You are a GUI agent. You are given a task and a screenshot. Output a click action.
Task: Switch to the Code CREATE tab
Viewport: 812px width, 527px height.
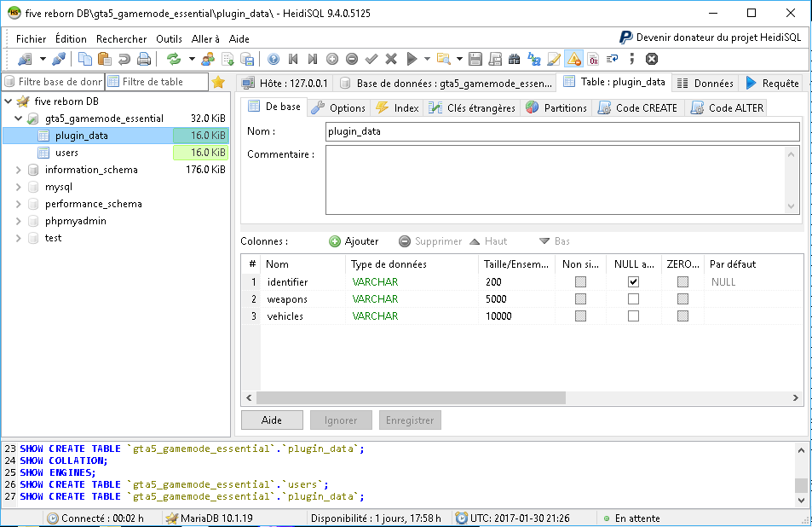click(x=638, y=107)
